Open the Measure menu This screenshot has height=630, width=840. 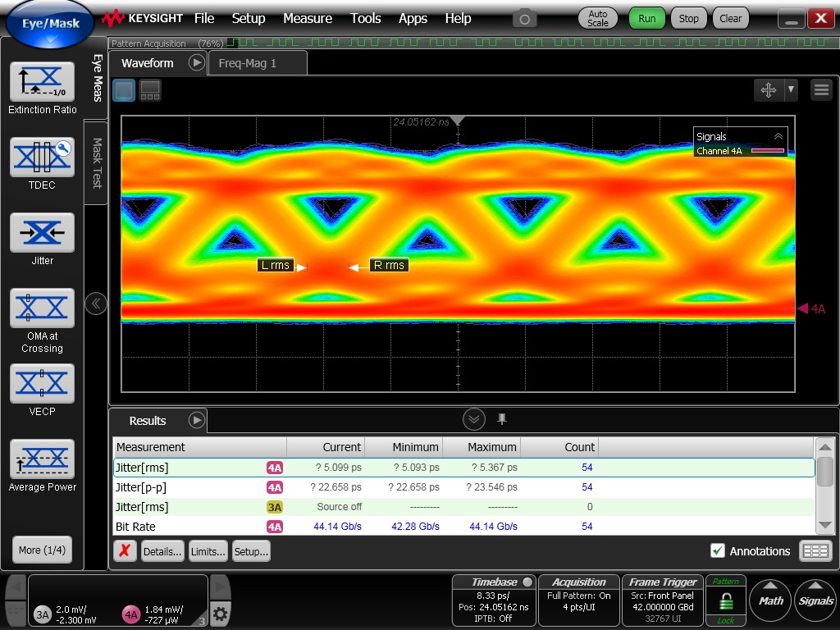[308, 18]
